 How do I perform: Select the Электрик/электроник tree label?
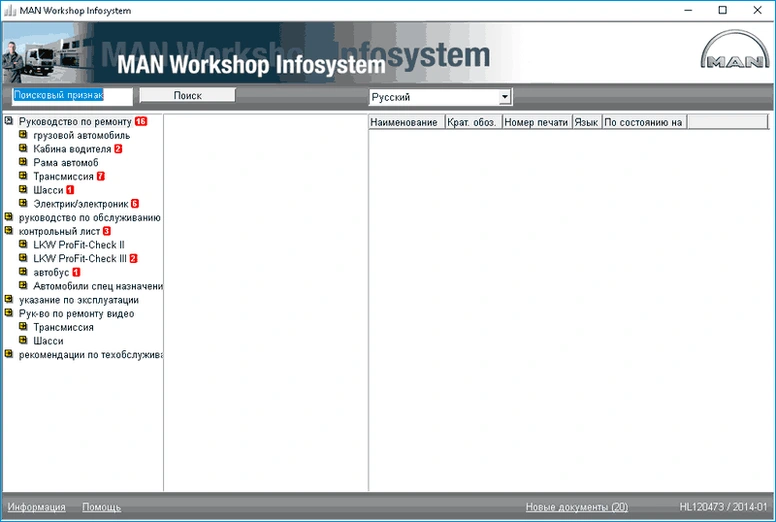pos(81,204)
